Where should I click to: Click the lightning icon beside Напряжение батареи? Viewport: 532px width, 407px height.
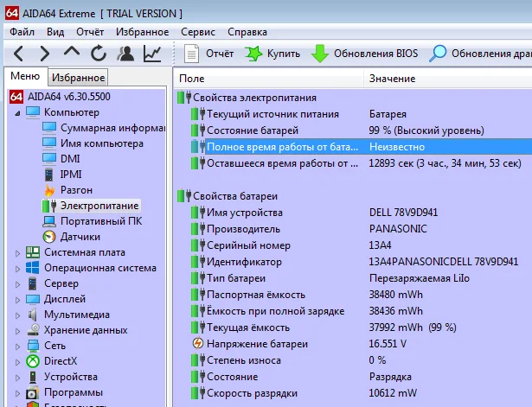[197, 343]
